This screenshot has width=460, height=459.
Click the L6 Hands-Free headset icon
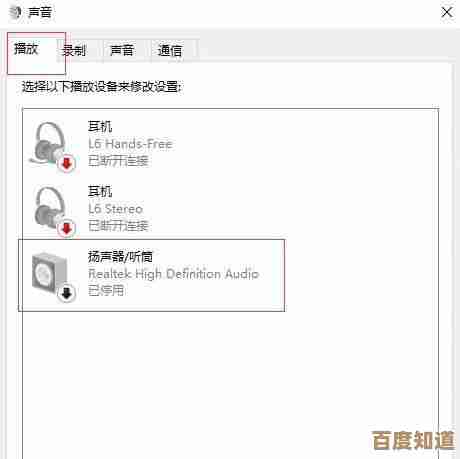point(51,145)
